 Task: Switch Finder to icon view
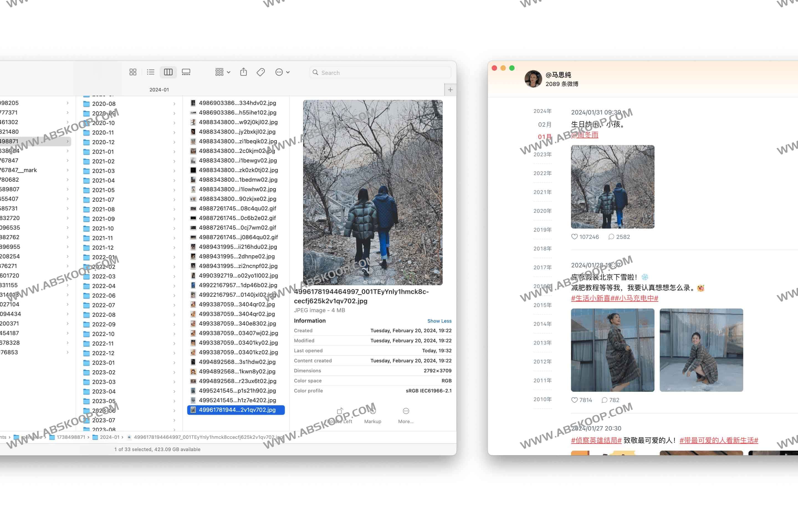click(x=133, y=72)
